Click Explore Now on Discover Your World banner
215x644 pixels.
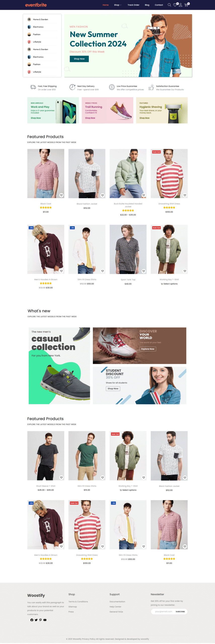tap(148, 349)
